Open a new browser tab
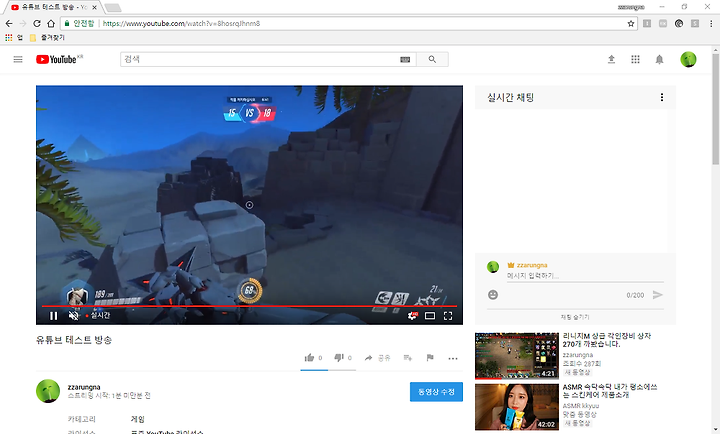720x434 pixels. point(112,7)
